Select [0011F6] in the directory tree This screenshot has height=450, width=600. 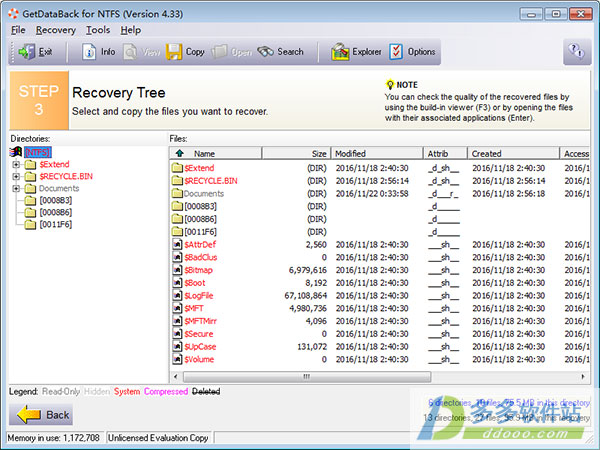coord(55,224)
